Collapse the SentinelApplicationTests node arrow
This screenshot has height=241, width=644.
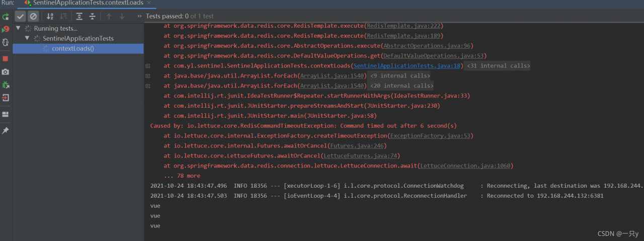pos(27,38)
